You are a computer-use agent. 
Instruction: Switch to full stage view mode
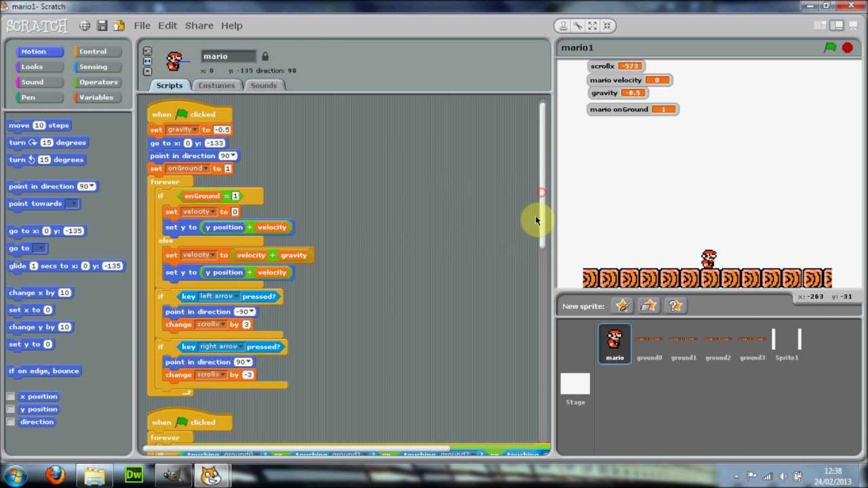(837, 26)
